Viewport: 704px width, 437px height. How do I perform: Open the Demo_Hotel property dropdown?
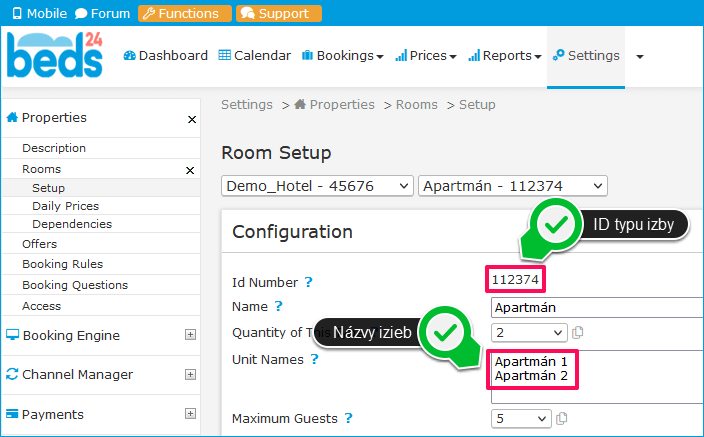(x=317, y=185)
